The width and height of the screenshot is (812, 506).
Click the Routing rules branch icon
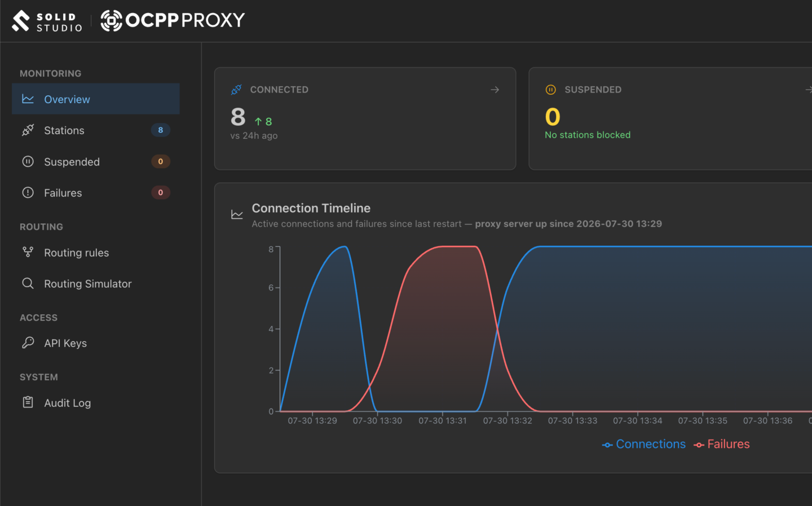pos(28,252)
